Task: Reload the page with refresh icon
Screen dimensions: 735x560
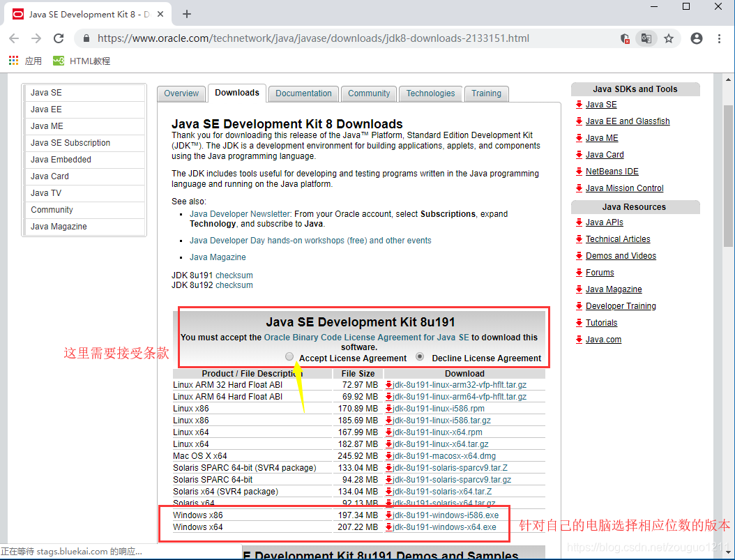Action: [59, 38]
